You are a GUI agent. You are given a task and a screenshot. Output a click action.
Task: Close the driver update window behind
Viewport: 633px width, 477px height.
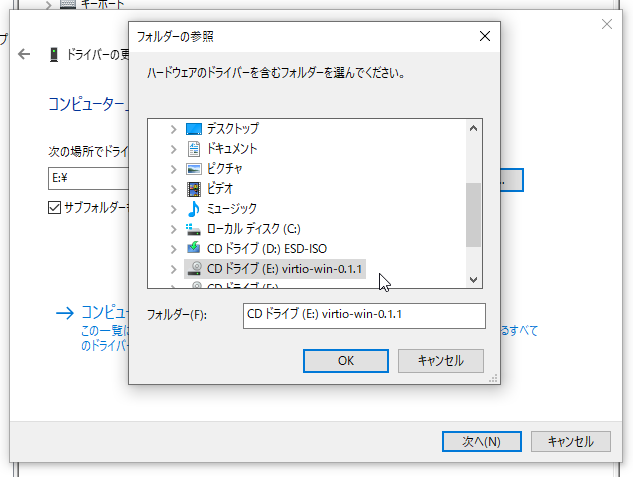click(607, 24)
